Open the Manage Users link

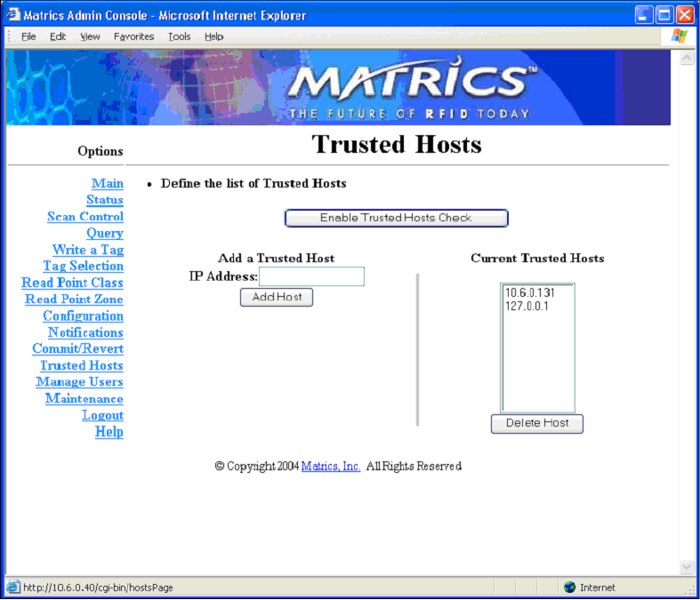[79, 382]
